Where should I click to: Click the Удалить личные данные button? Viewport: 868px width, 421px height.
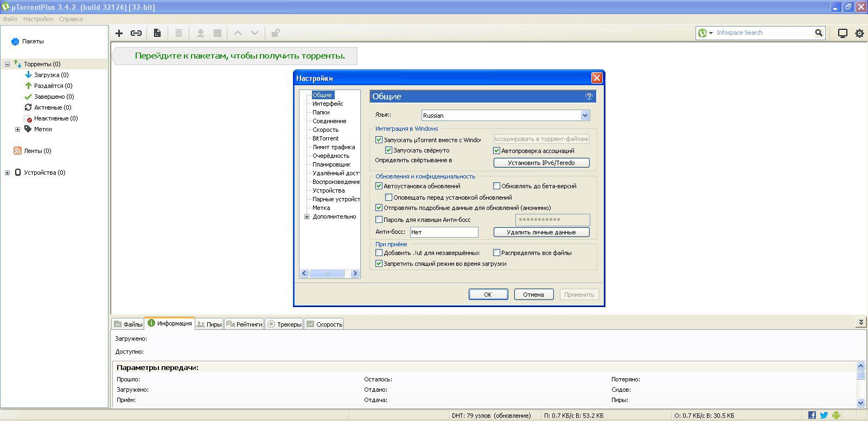[x=541, y=232]
